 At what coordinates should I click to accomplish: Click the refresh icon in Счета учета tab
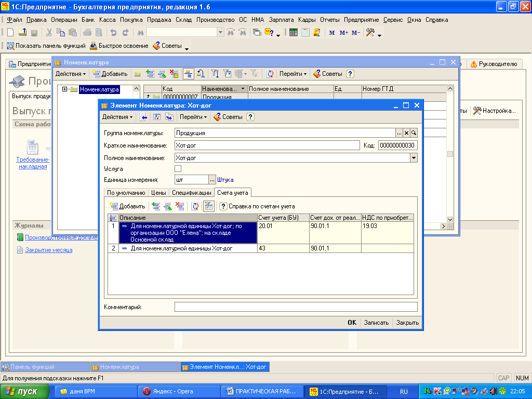pos(195,206)
